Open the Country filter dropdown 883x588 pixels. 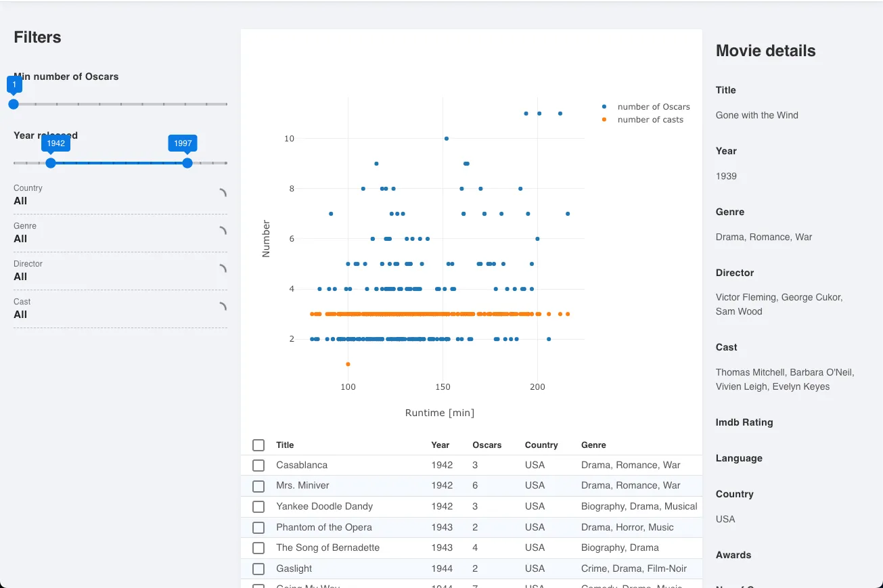(x=120, y=195)
